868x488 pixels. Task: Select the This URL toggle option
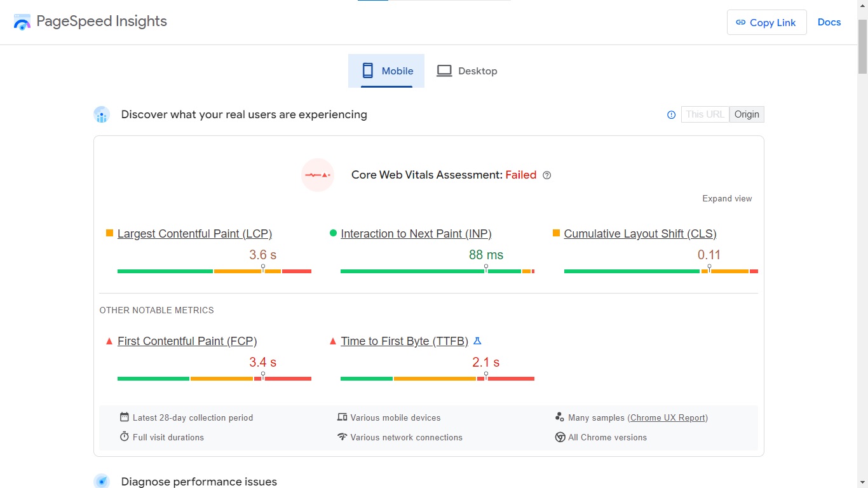(705, 114)
